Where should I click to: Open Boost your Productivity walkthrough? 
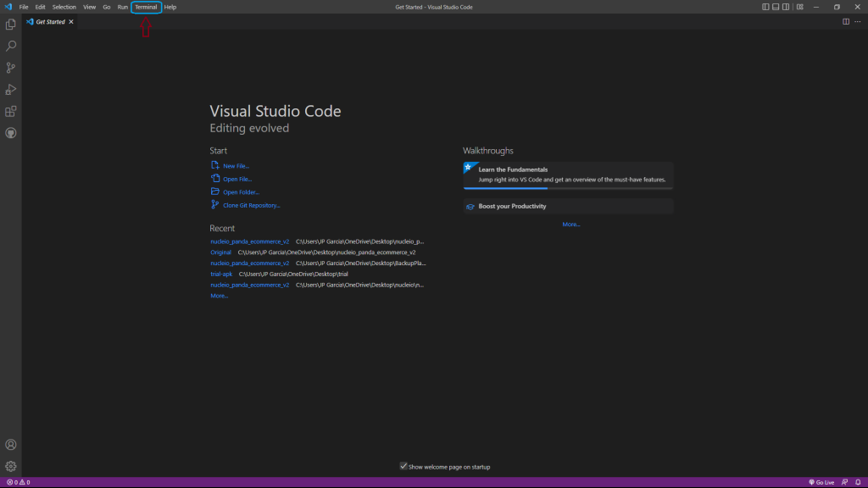[568, 207]
